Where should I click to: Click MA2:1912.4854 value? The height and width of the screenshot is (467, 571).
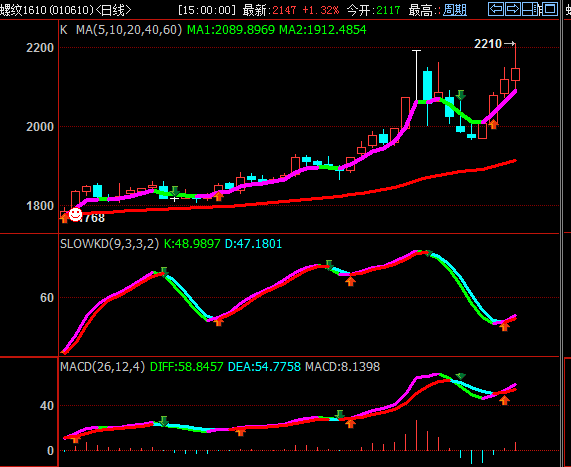323,30
